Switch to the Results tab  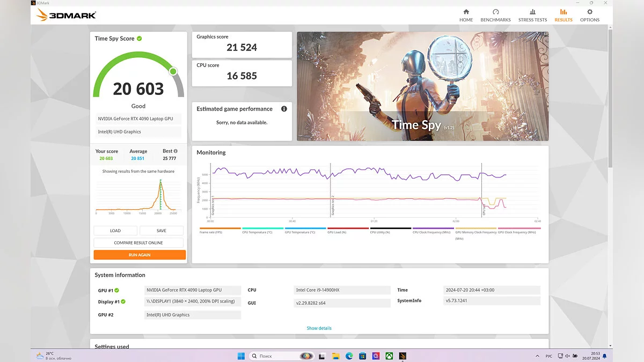point(563,15)
